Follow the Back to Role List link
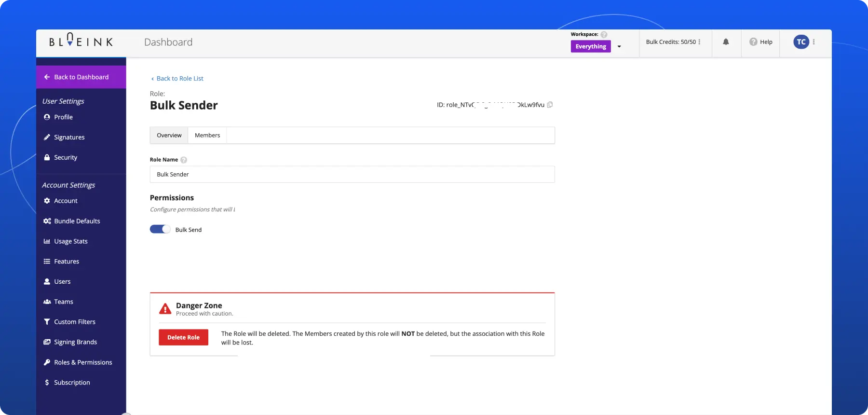This screenshot has height=415, width=868. [x=177, y=79]
